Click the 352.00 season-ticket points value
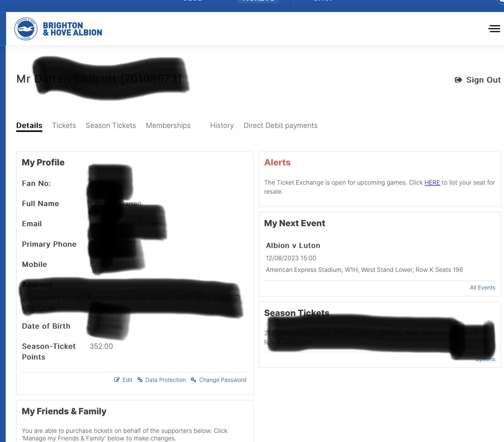The height and width of the screenshot is (442, 504). [101, 346]
